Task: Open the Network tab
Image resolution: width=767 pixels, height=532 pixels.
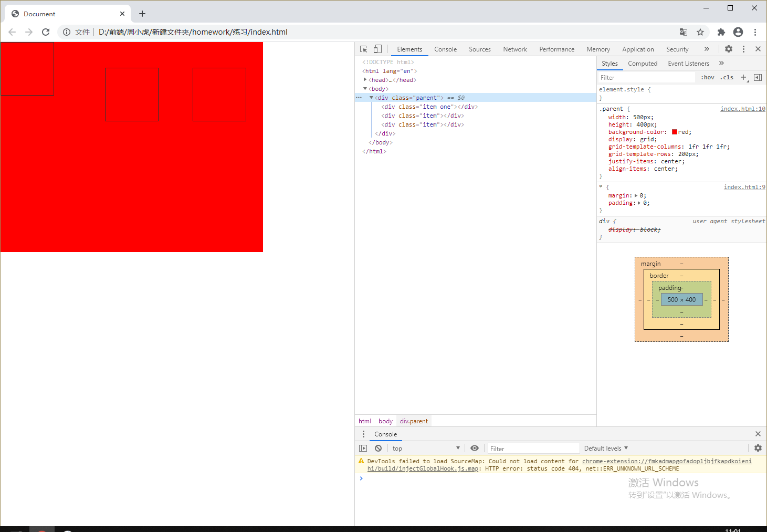Action: click(x=515, y=49)
